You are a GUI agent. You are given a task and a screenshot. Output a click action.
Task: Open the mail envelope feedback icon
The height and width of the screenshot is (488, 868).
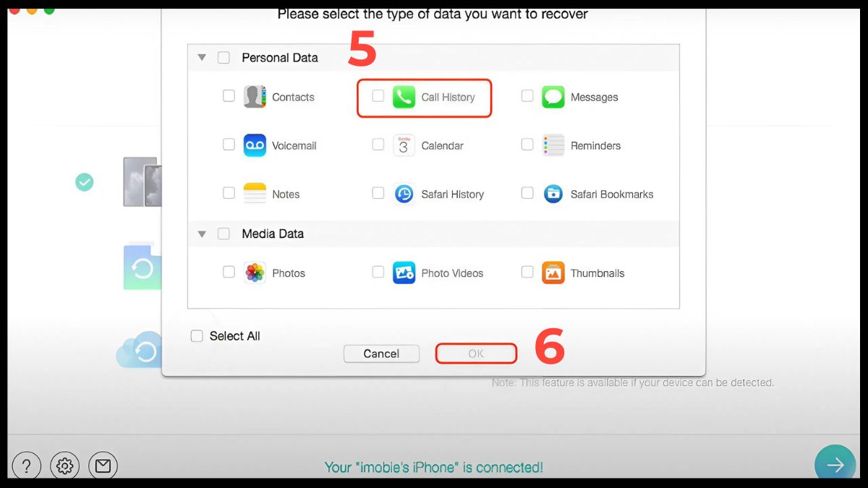point(103,466)
